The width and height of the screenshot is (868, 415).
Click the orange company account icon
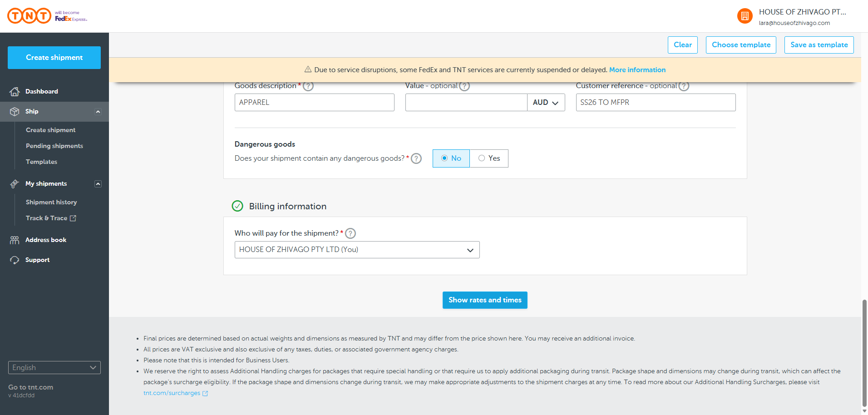(x=745, y=16)
